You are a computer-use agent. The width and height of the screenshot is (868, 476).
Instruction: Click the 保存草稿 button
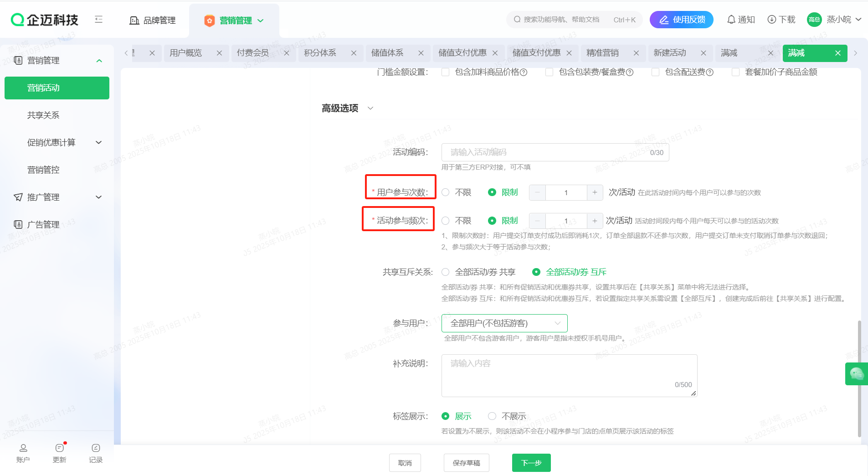pyautogui.click(x=466, y=463)
